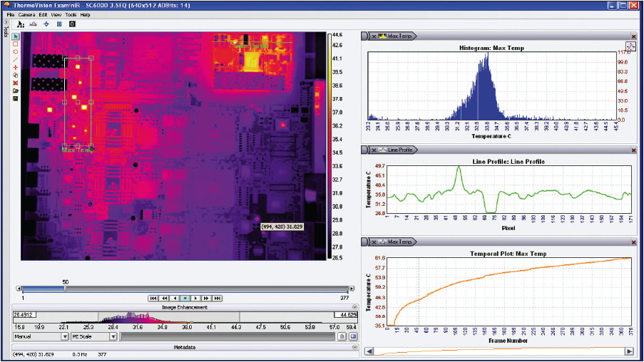Select the line ROI tool
The height and width of the screenshot is (362, 644).
coord(16,60)
